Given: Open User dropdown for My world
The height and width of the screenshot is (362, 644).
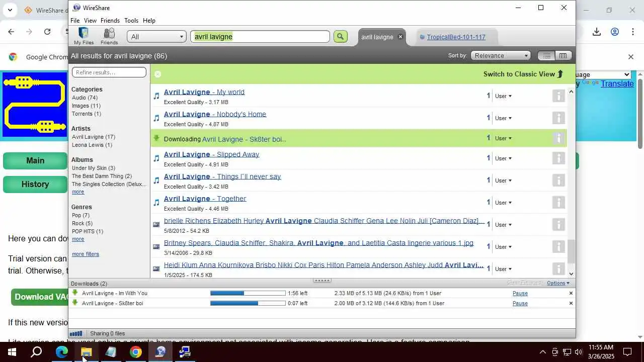Looking at the screenshot, I should click(503, 96).
